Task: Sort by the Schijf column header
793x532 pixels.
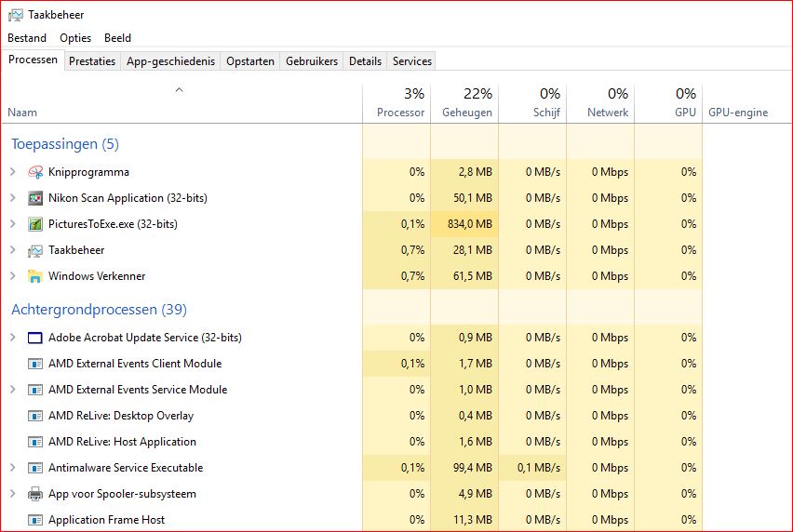Action: tap(532, 103)
